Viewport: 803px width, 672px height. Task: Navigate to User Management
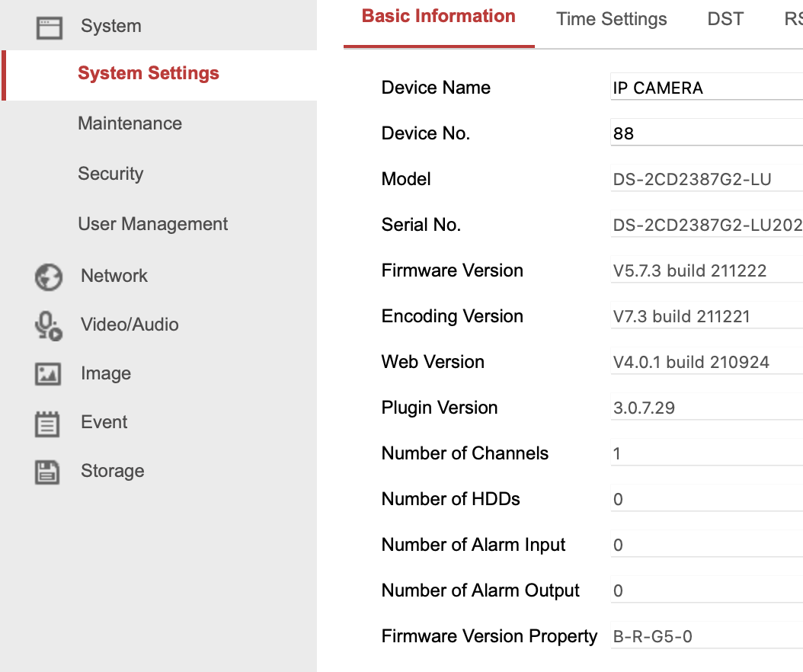point(152,224)
